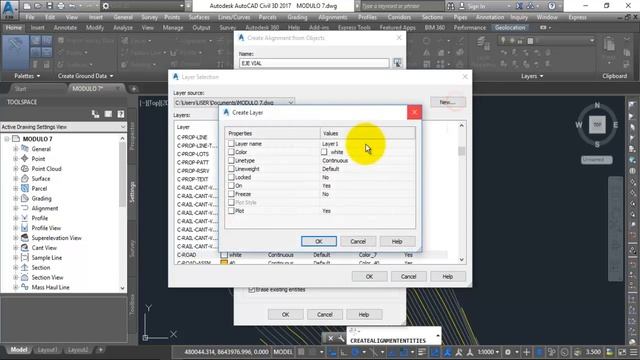Confirm Create Layer dialog with OK
This screenshot has width=640, height=360.
tap(319, 241)
